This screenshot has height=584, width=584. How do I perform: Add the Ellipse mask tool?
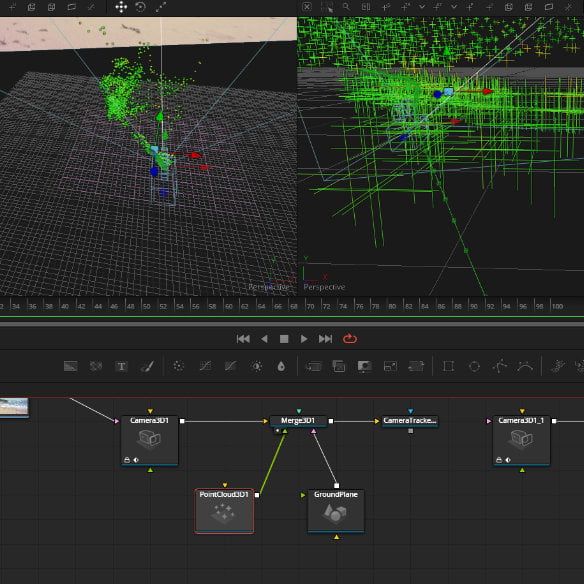[x=474, y=366]
